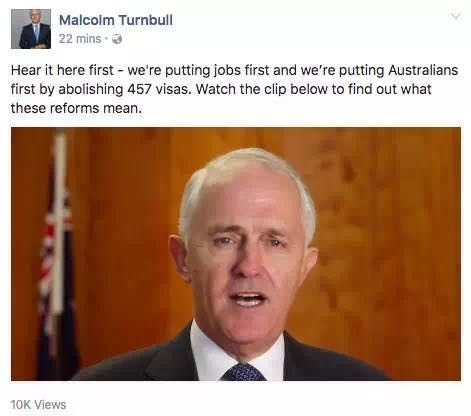This screenshot has height=416, width=471.
Task: Click the suit figure in the avatar image
Action: (x=35, y=35)
